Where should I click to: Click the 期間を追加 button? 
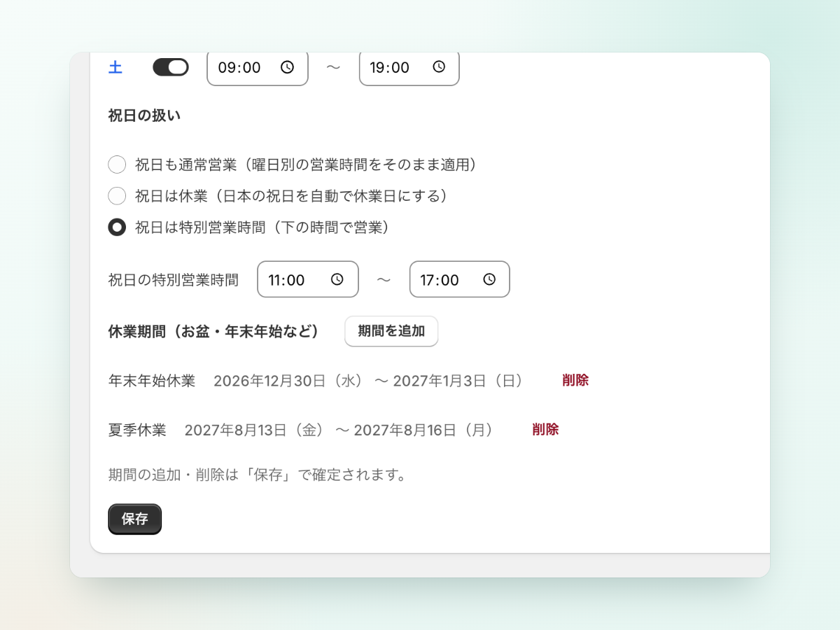(x=391, y=331)
